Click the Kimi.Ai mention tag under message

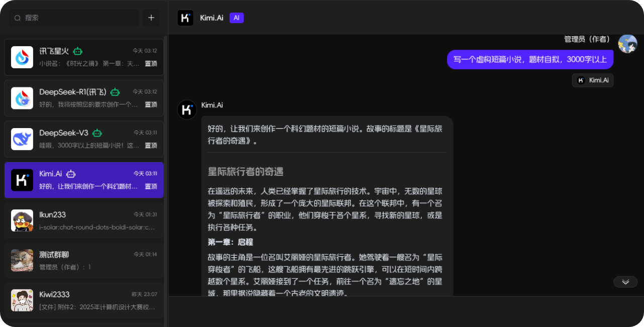593,80
